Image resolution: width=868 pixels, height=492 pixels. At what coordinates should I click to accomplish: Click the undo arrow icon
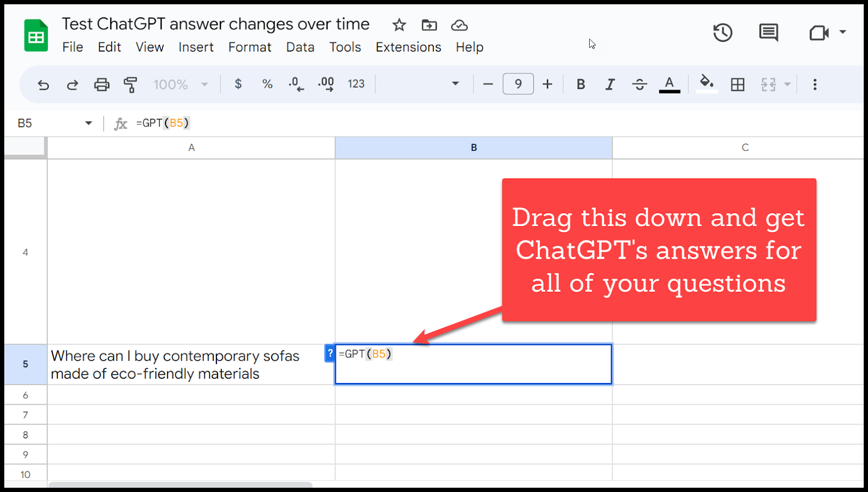(43, 85)
